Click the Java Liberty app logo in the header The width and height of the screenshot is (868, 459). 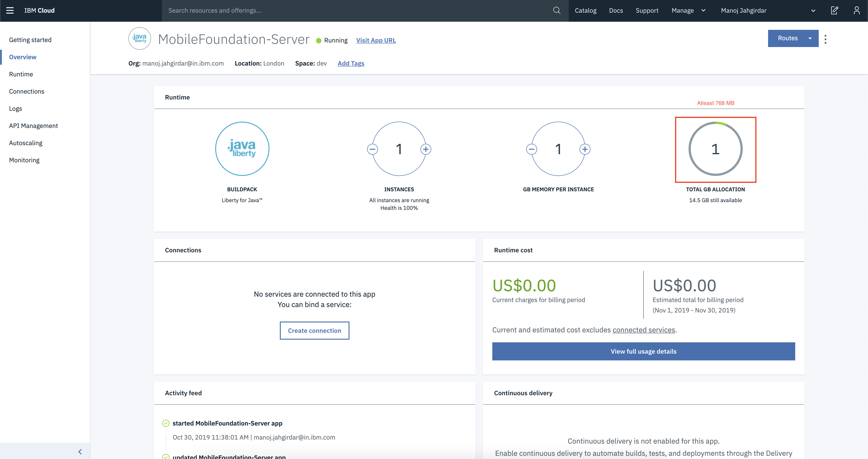click(x=139, y=38)
